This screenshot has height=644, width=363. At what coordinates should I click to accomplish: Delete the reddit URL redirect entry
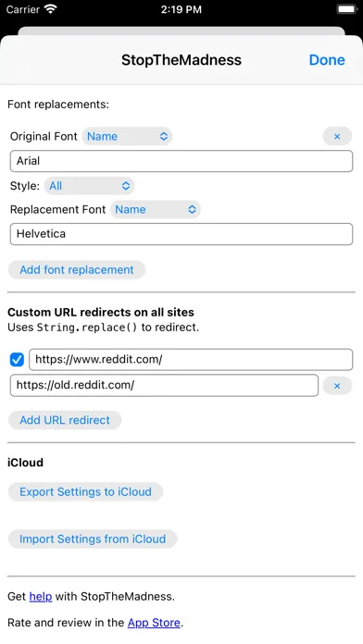337,386
